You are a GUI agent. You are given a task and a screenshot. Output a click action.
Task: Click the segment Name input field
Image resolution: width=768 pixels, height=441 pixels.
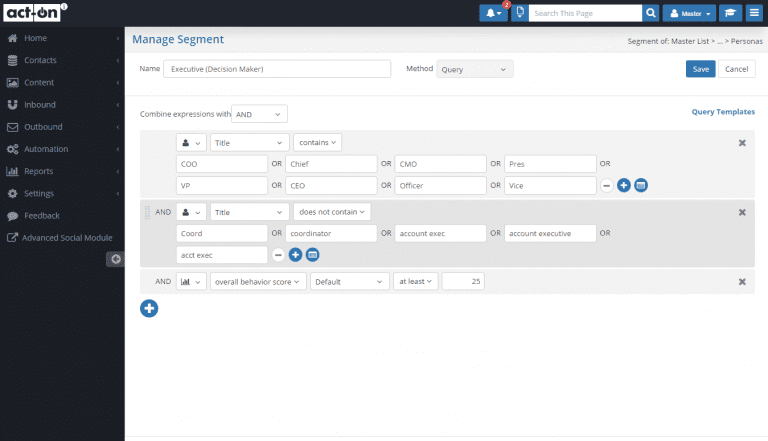277,69
